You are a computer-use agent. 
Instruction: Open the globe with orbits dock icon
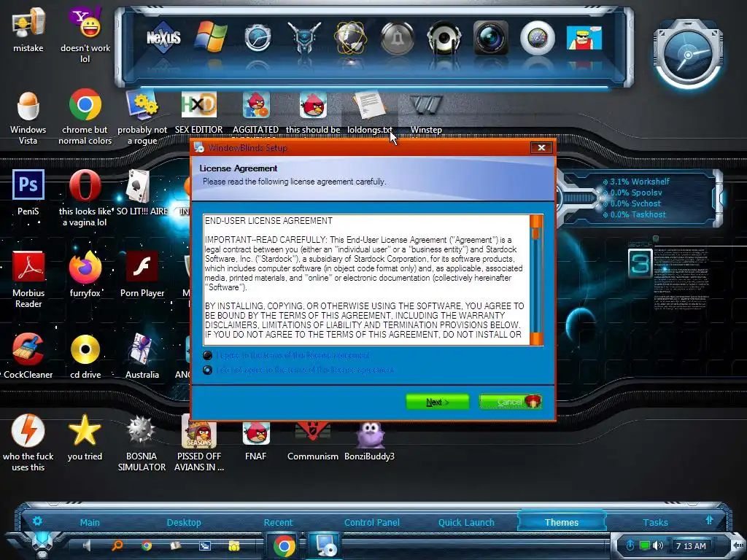351,37
